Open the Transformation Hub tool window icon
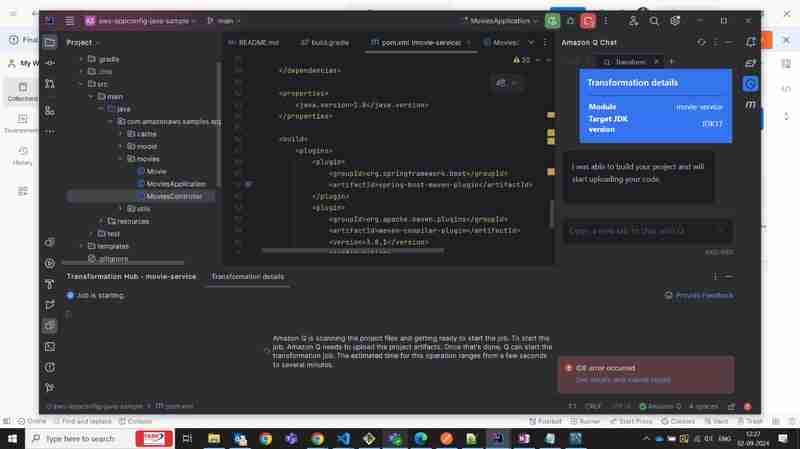The image size is (800, 449). tap(49, 326)
